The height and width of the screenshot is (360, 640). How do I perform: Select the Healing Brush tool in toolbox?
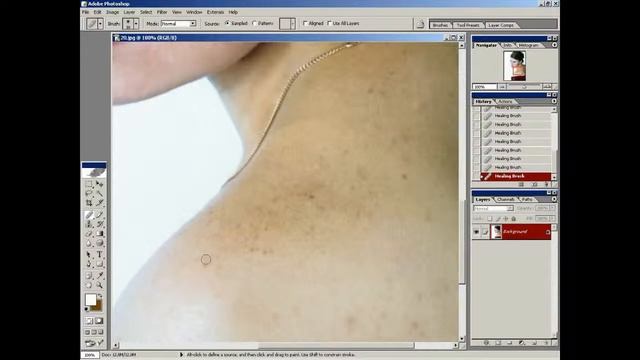(x=89, y=215)
